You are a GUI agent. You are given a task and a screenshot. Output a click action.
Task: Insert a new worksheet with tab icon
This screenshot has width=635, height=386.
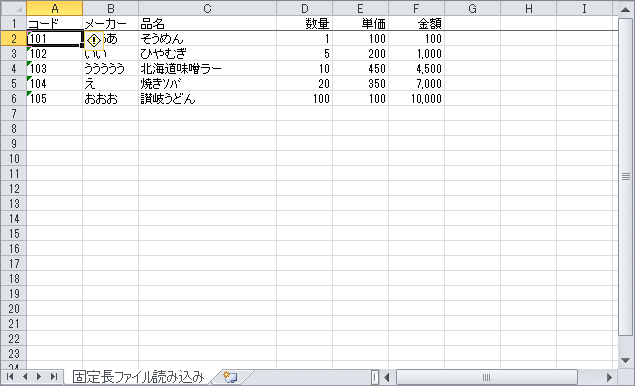click(230, 377)
